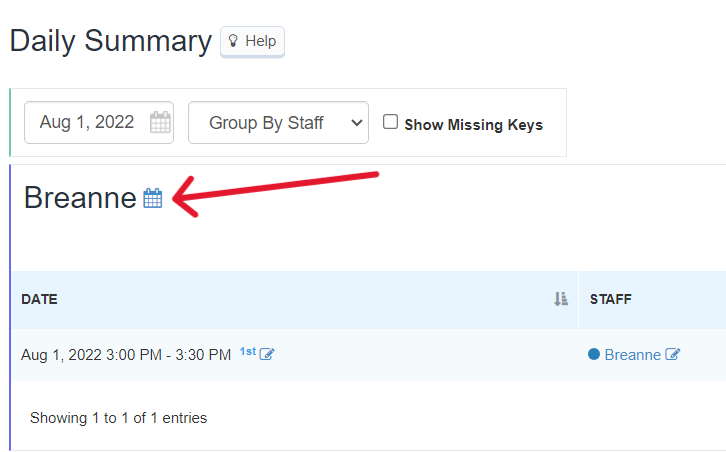This screenshot has height=452, width=726.
Task: Open Breanne's calendar icon beside name
Action: coord(153,198)
